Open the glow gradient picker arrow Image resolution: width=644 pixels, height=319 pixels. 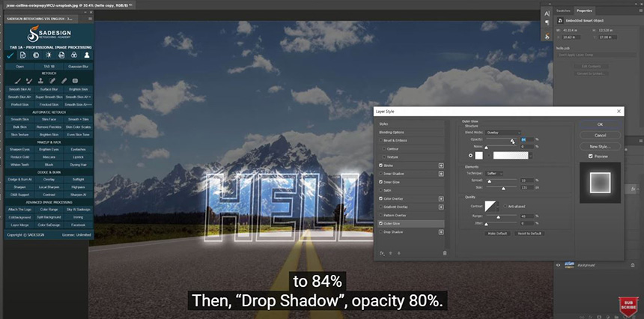531,156
